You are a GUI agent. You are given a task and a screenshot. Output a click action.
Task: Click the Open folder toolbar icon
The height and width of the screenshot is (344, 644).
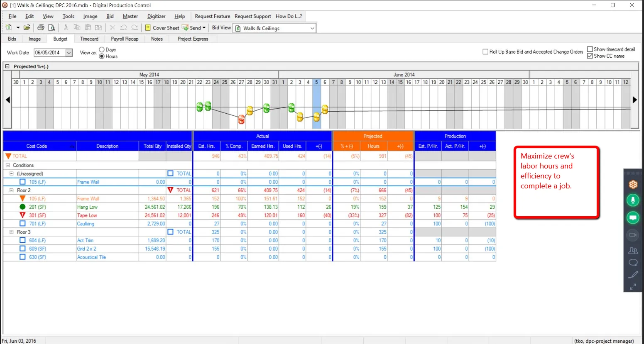pos(27,27)
